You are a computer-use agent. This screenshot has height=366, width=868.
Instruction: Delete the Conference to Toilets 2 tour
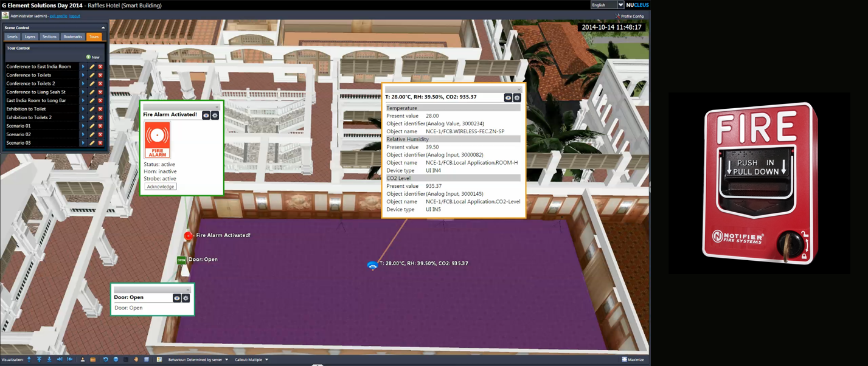[100, 84]
